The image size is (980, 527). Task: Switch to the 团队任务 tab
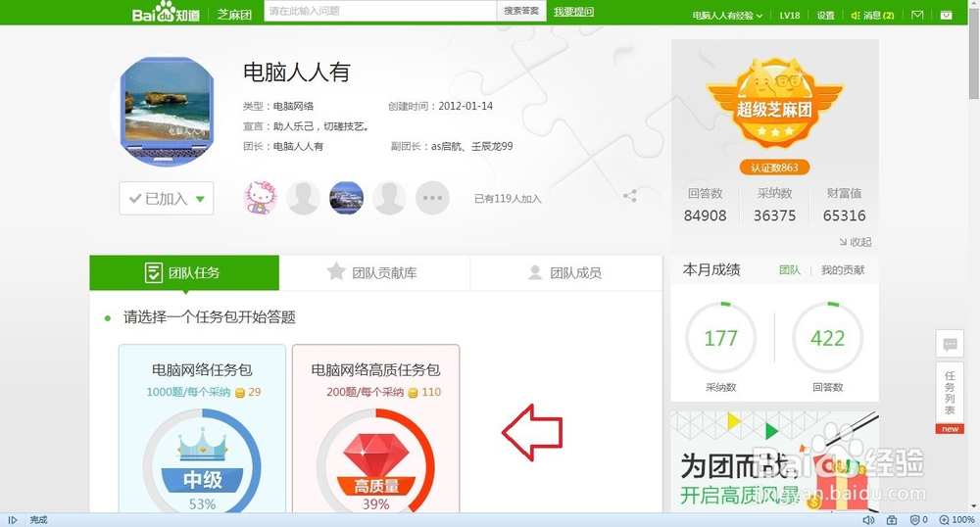coord(184,273)
